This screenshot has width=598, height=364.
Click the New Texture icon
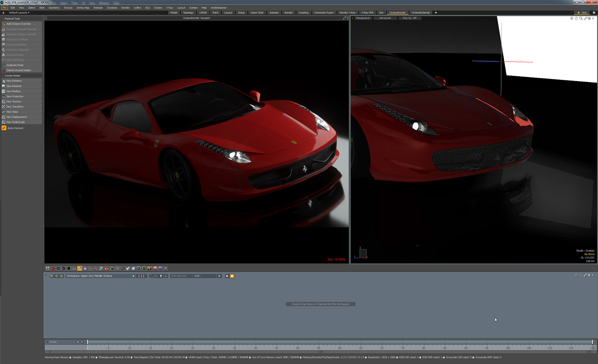(4, 102)
